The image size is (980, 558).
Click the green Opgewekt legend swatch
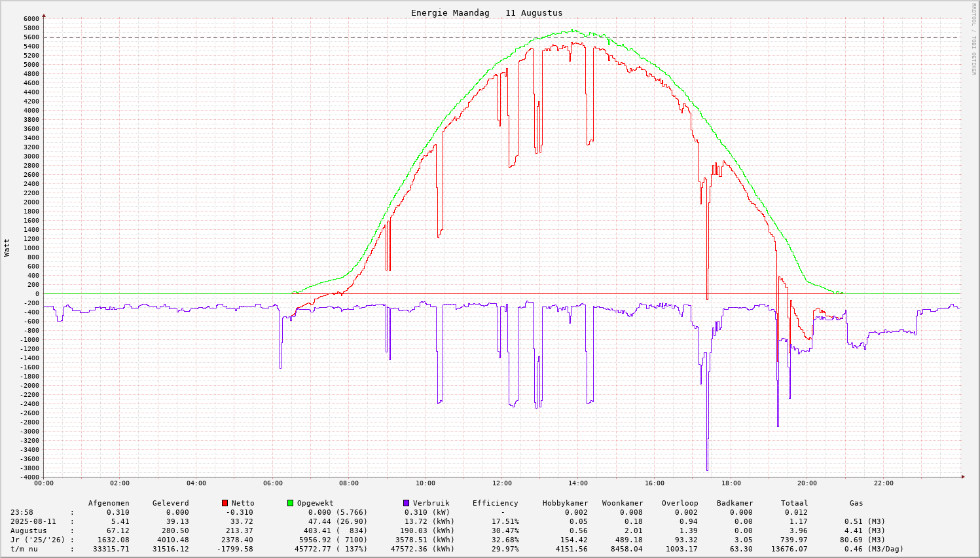pos(291,503)
